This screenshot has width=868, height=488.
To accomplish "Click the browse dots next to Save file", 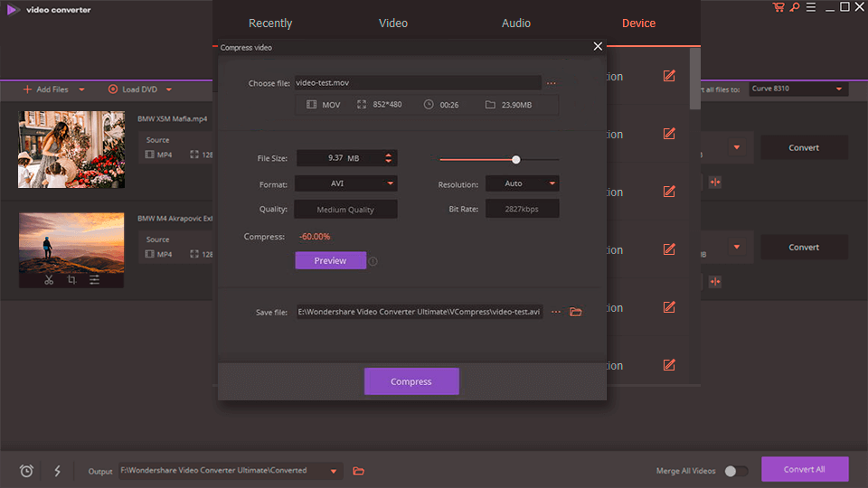I will pos(556,312).
